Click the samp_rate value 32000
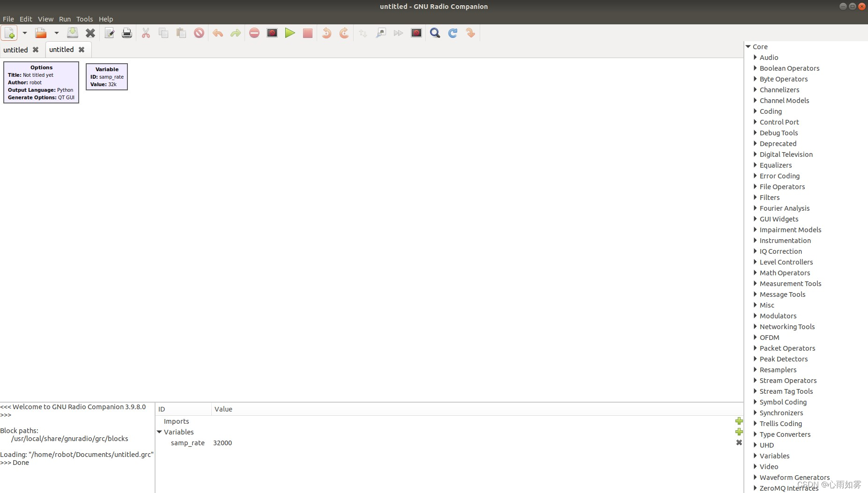 (x=223, y=442)
